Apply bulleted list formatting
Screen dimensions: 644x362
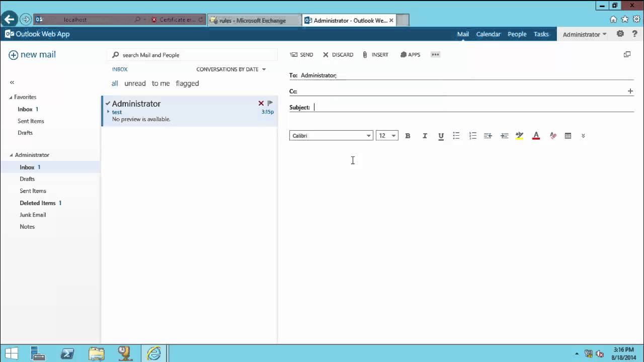(456, 136)
